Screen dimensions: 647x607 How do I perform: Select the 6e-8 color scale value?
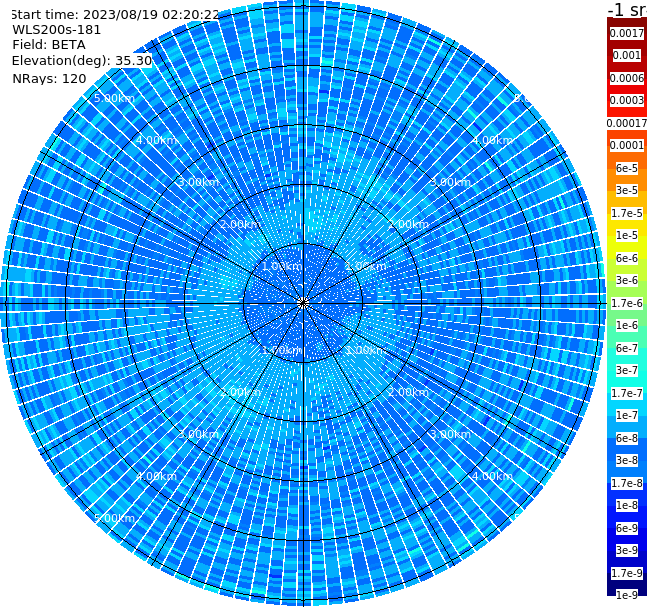point(627,438)
